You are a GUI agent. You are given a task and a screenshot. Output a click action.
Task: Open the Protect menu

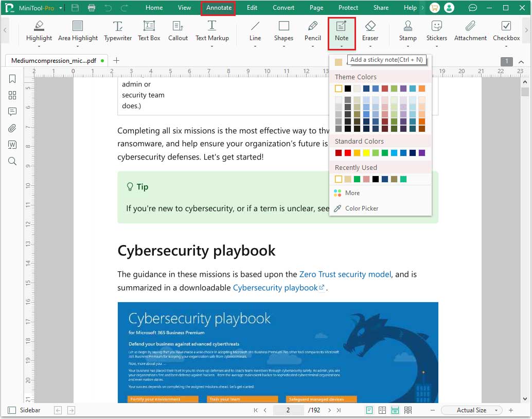348,8
